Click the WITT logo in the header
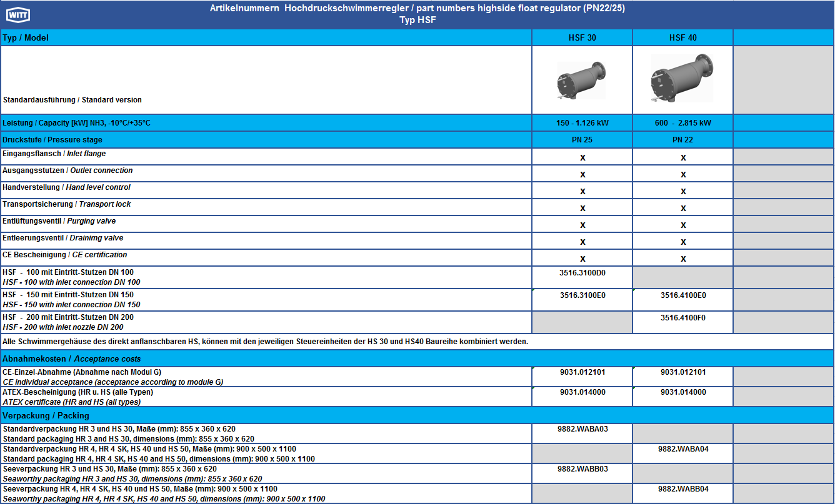Viewport: 835px width, 504px height. 17,14
